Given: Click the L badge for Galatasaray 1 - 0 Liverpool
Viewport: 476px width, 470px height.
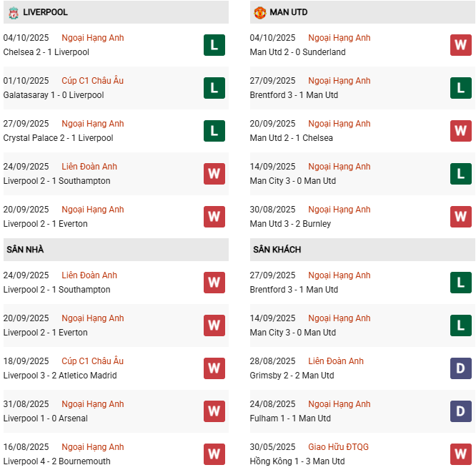Looking at the screenshot, I should tap(214, 88).
